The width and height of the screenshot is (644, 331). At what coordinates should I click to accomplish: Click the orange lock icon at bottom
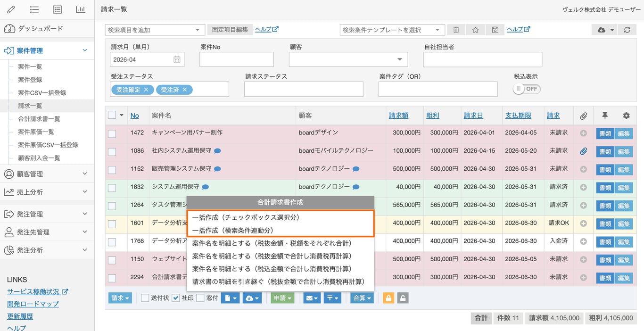388,298
